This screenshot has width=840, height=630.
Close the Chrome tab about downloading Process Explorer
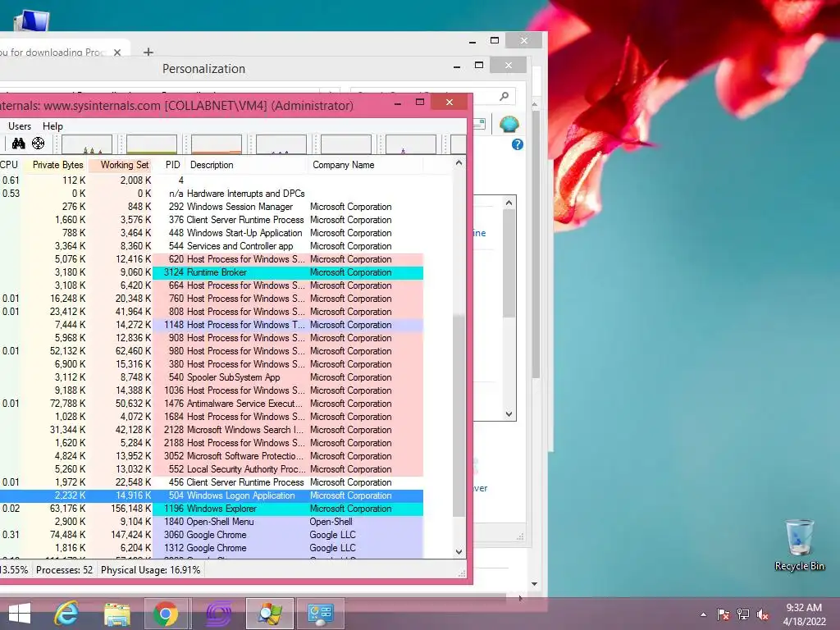tap(117, 52)
